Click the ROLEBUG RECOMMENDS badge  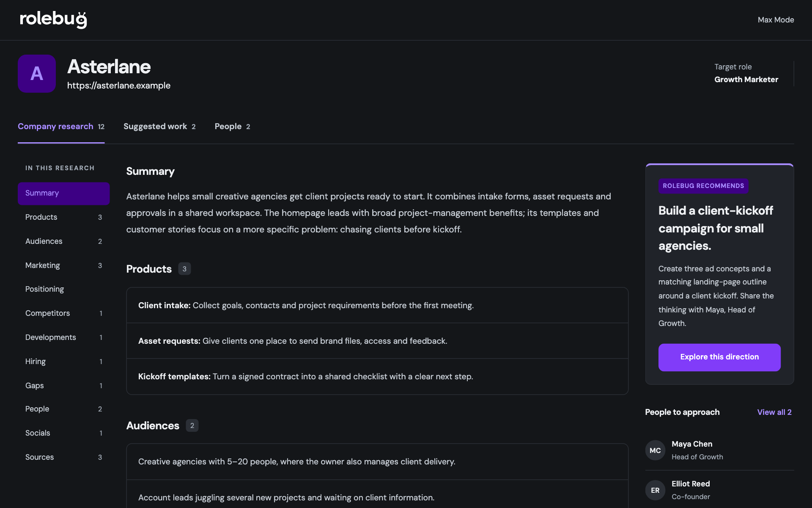[703, 186]
